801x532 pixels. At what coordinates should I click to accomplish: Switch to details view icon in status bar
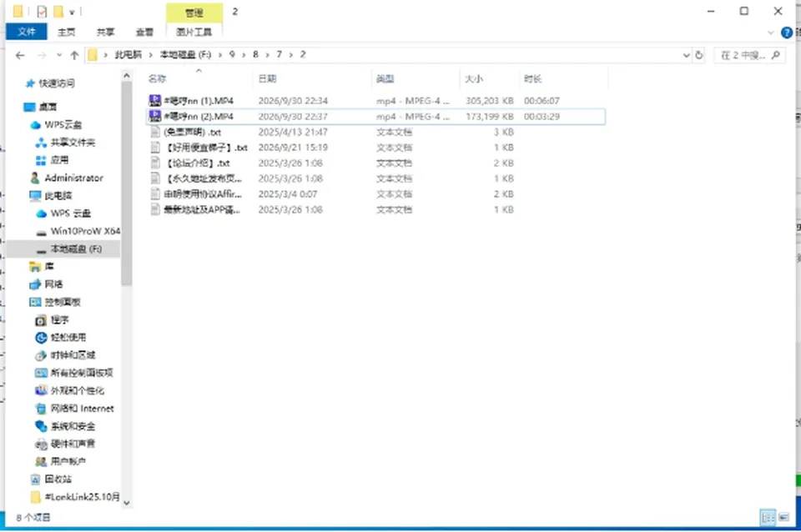point(768,517)
